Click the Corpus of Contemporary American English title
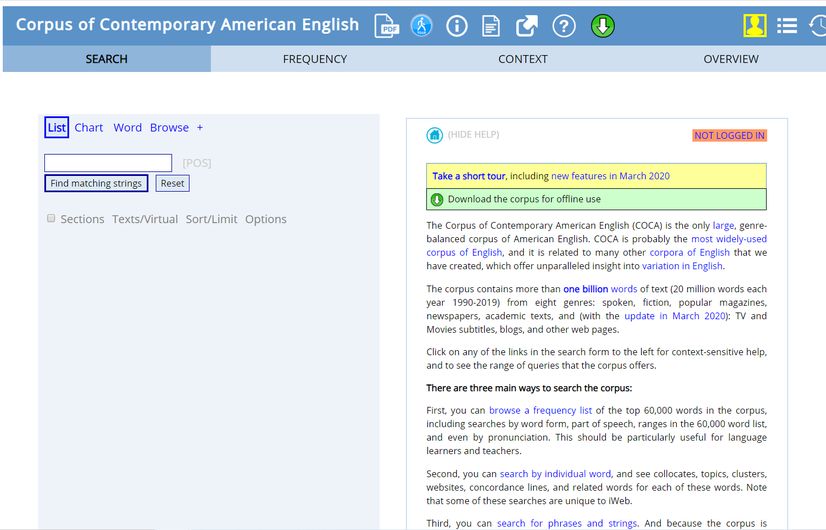 [187, 25]
